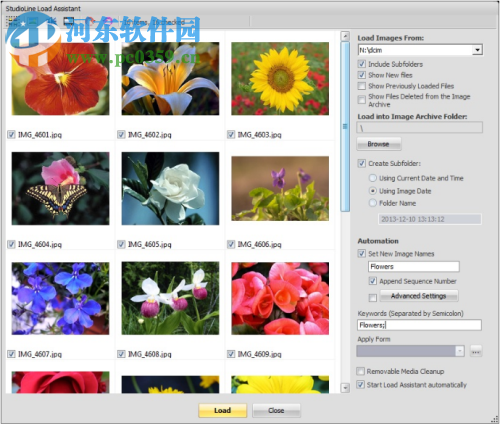Click the Image Archive Folder path field
This screenshot has width=500, height=426.
click(x=420, y=128)
